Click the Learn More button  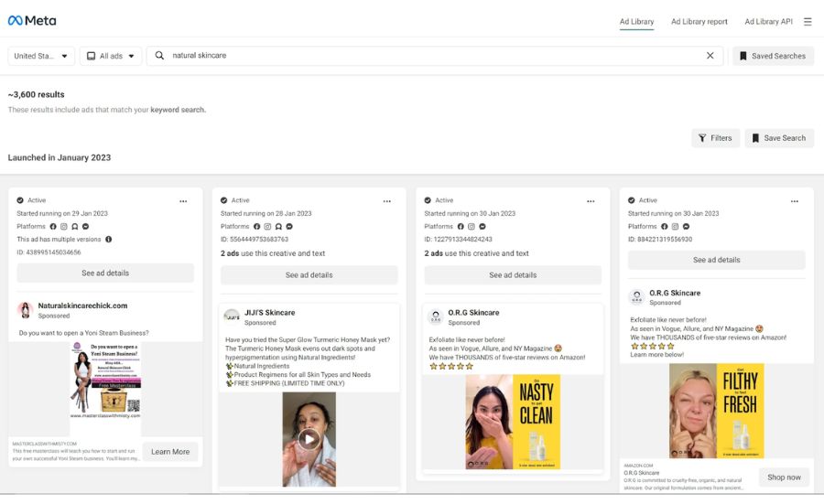pyautogui.click(x=170, y=452)
